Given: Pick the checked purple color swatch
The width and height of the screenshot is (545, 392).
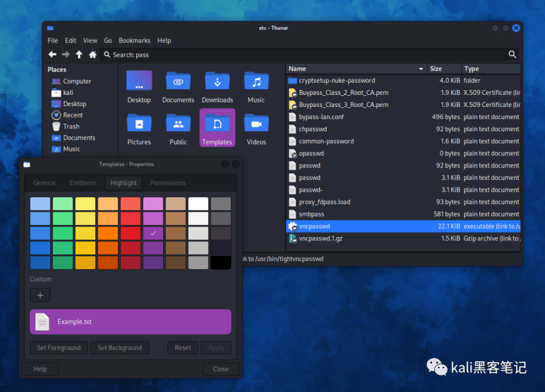Looking at the screenshot, I should (153, 233).
